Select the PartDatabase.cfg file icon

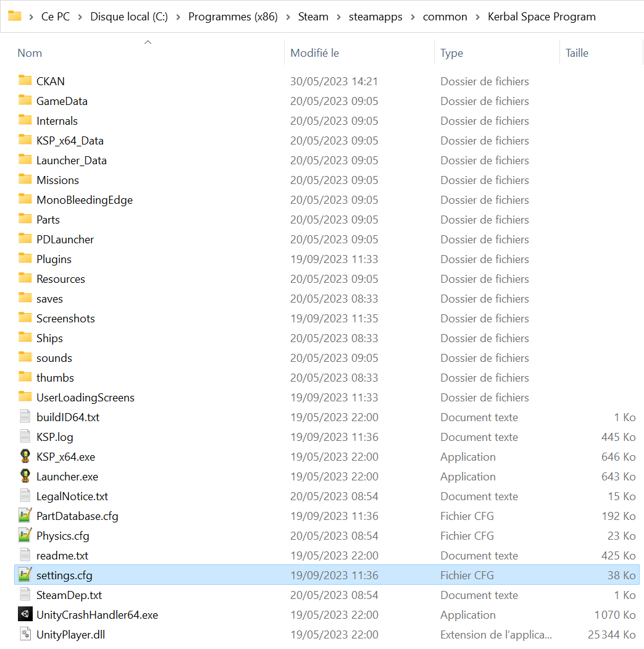(x=25, y=515)
